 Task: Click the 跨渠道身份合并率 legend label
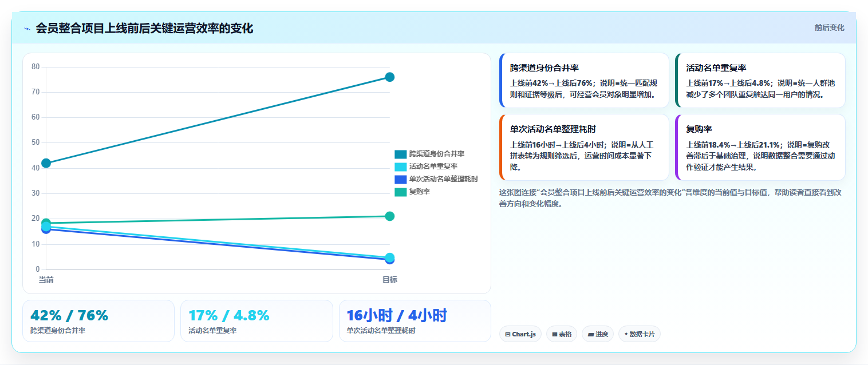click(x=436, y=154)
